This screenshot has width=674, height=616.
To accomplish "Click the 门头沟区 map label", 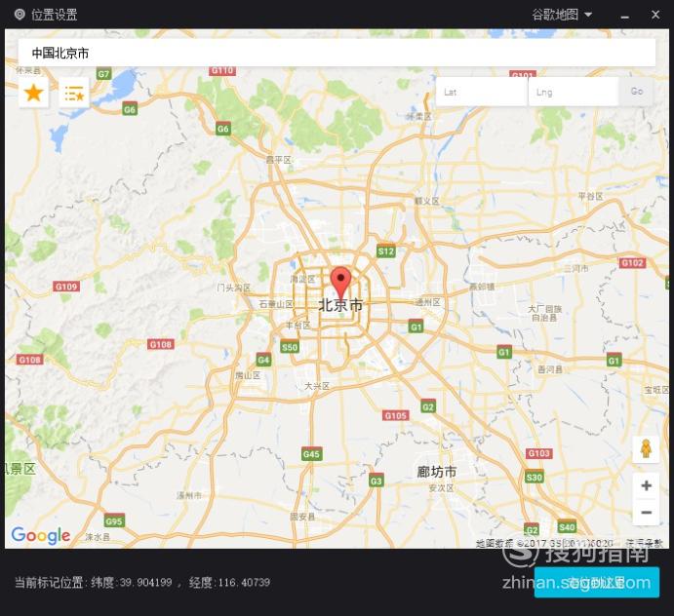I will tap(233, 288).
